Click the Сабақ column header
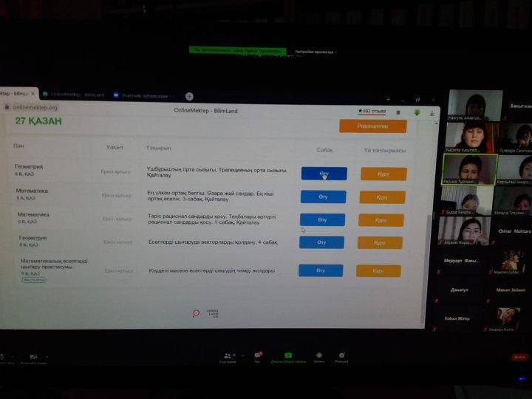This screenshot has height=399, width=532. click(324, 149)
